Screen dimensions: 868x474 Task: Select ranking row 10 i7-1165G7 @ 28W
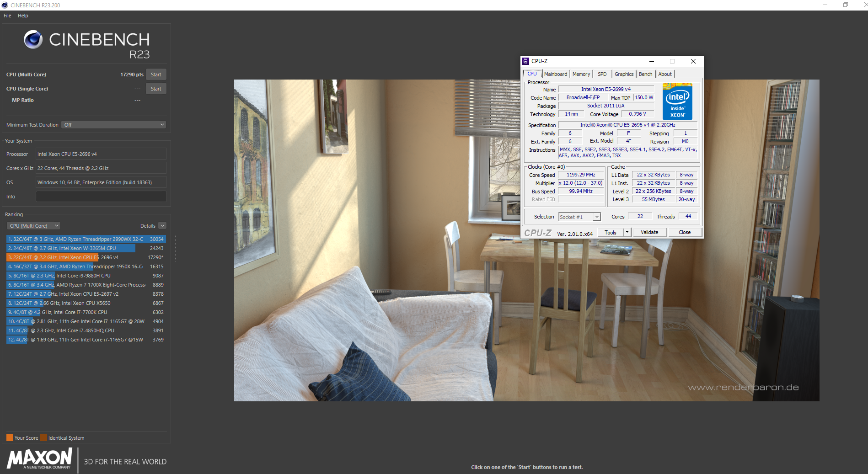[x=86, y=321]
